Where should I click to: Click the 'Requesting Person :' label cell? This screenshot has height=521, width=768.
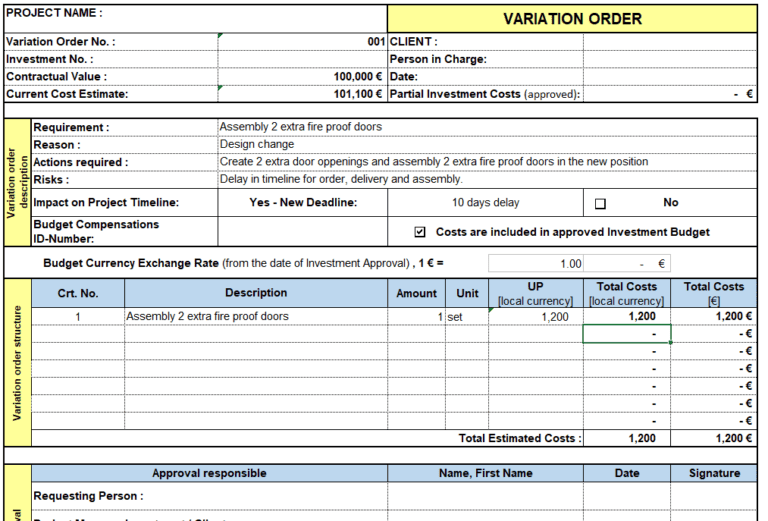(209, 496)
